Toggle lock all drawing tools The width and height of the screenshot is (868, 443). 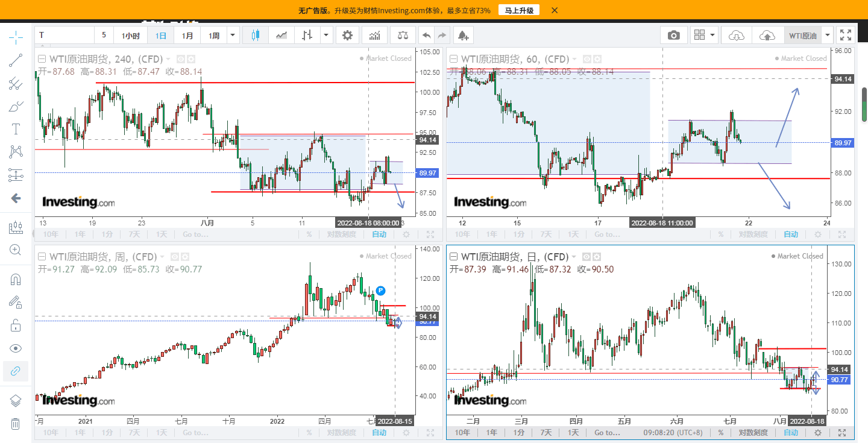[x=16, y=325]
